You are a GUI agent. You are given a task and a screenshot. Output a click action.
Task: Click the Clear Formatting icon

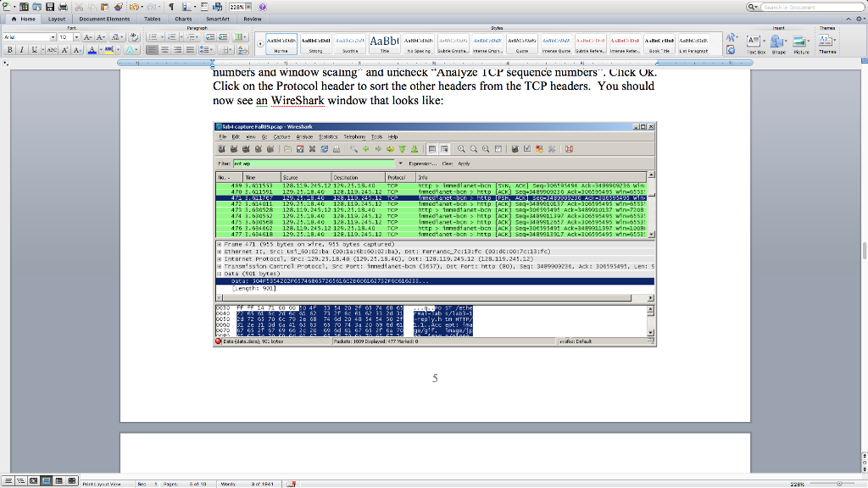coord(133,37)
